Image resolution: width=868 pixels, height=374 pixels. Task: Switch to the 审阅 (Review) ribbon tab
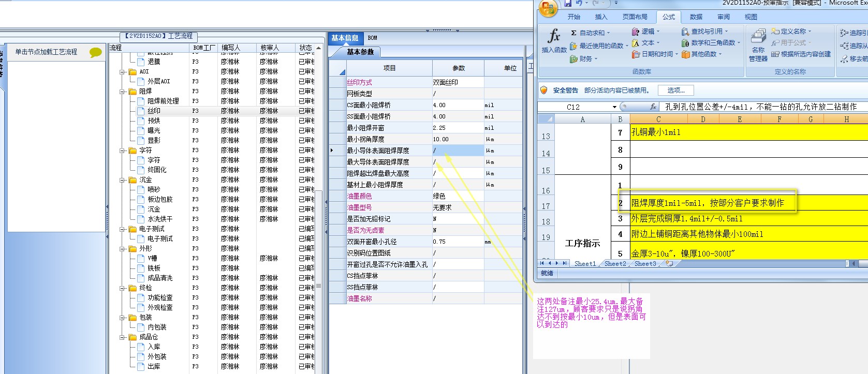[724, 17]
